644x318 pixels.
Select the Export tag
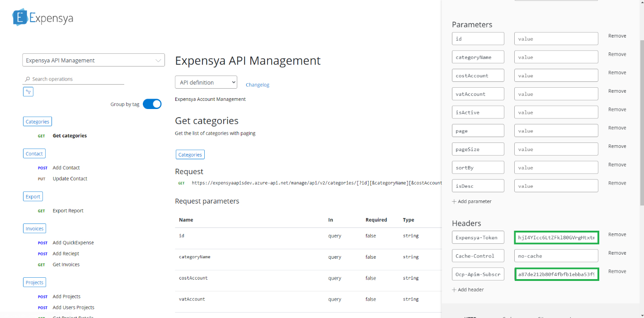[x=33, y=197]
